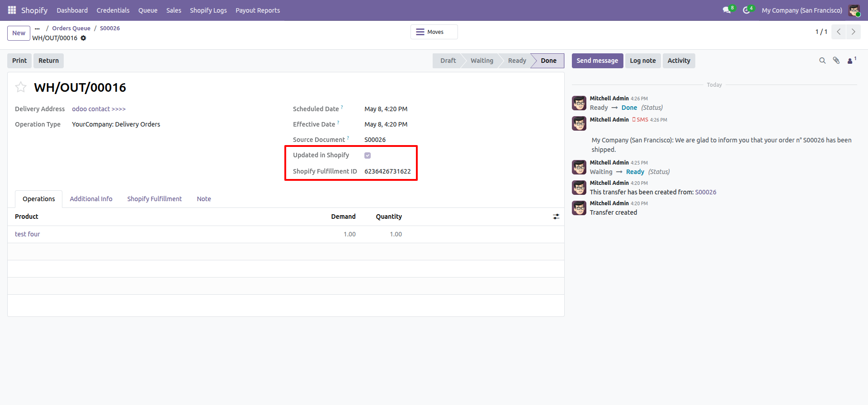Viewport: 868px width, 405px height.
Task: Toggle the Updated in Shopify checkbox
Action: [x=368, y=155]
